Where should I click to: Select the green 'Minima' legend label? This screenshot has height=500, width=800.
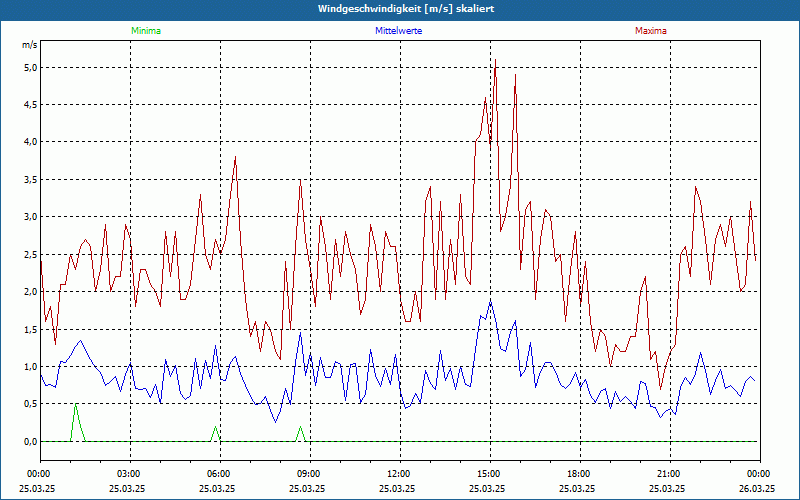(146, 31)
